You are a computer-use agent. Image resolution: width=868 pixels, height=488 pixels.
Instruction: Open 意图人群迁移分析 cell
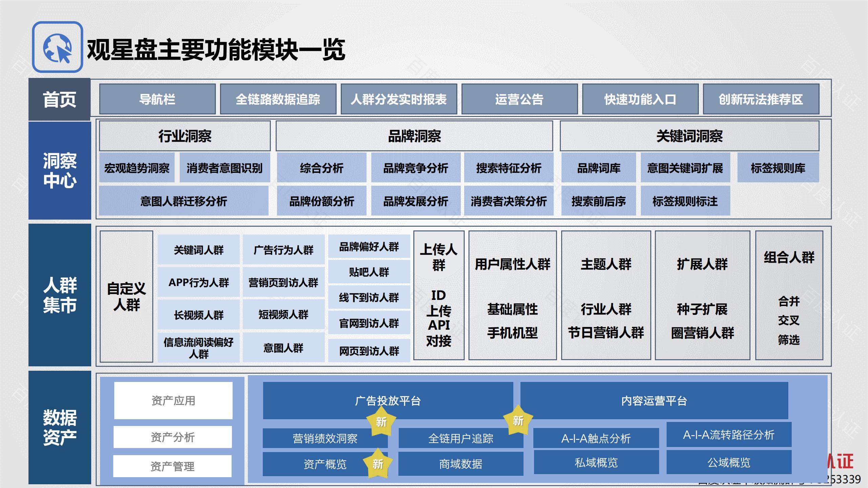click(183, 201)
